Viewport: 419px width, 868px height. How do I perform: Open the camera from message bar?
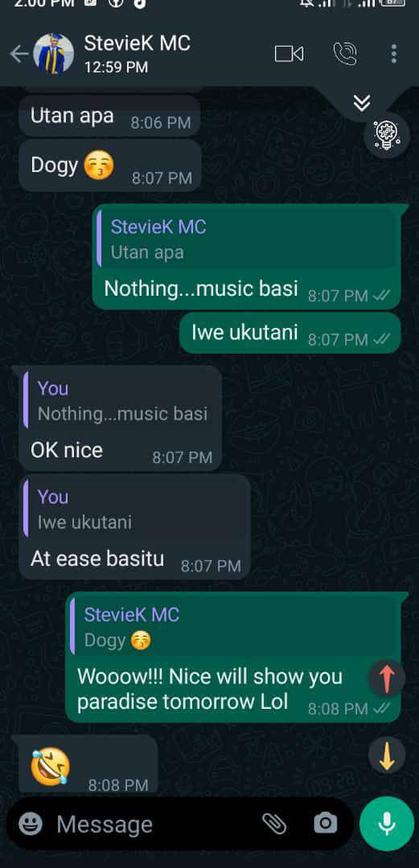326,824
